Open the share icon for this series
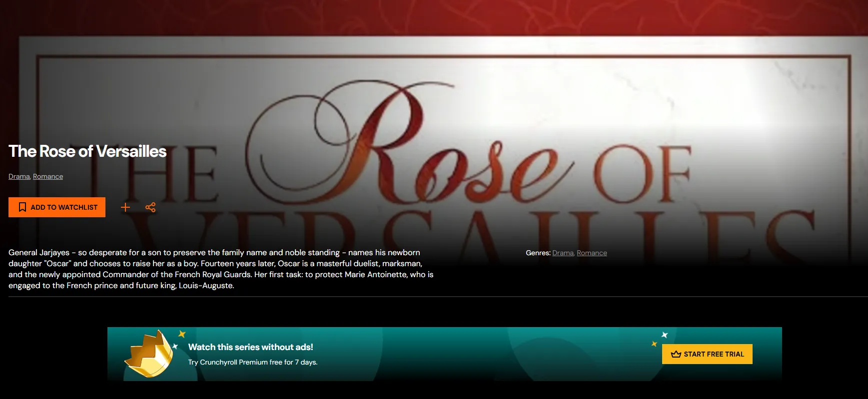The height and width of the screenshot is (399, 868). point(150,207)
